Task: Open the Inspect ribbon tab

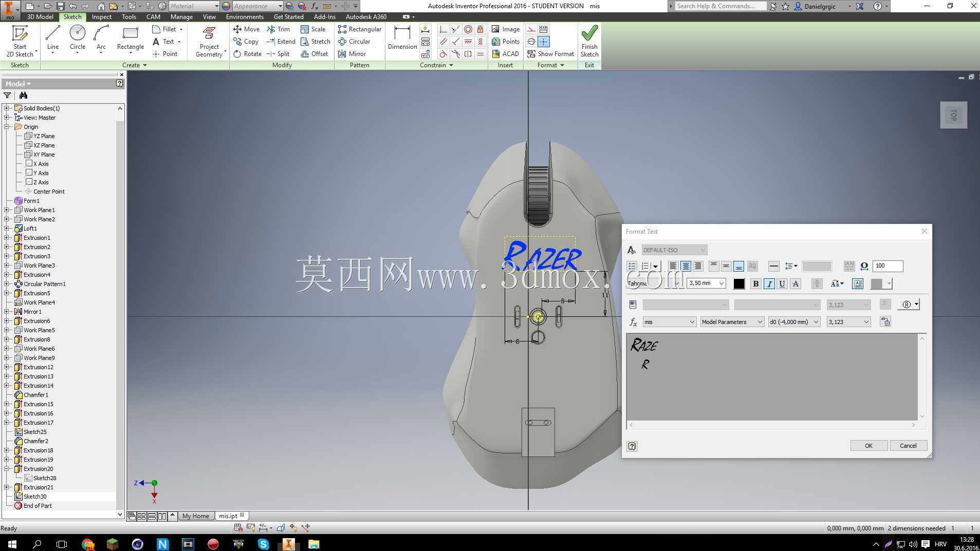Action: click(x=101, y=17)
